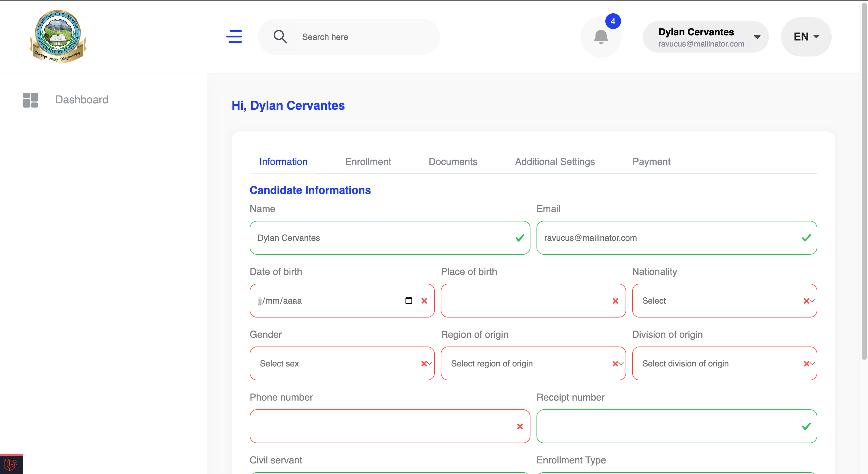This screenshot has width=868, height=474.
Task: Click the green checkmark in Name field
Action: tap(520, 238)
